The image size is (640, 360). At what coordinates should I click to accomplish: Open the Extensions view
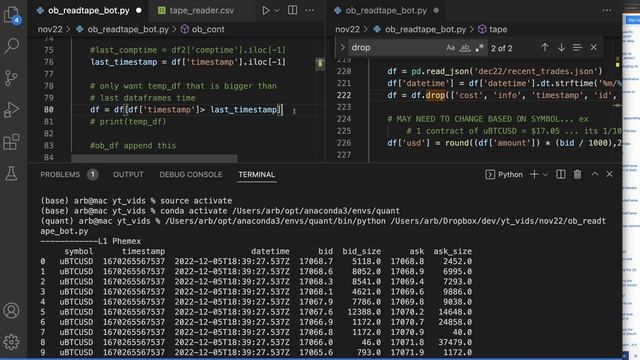point(11,142)
